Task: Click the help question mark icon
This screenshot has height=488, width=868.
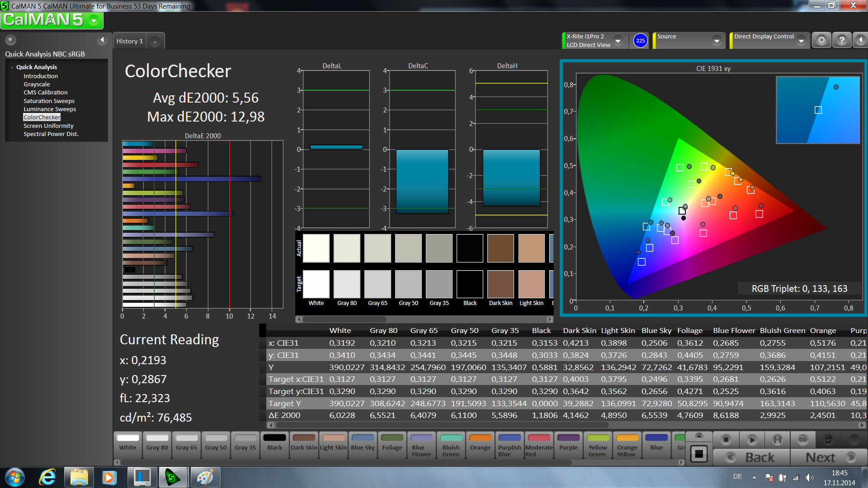Action: click(841, 40)
